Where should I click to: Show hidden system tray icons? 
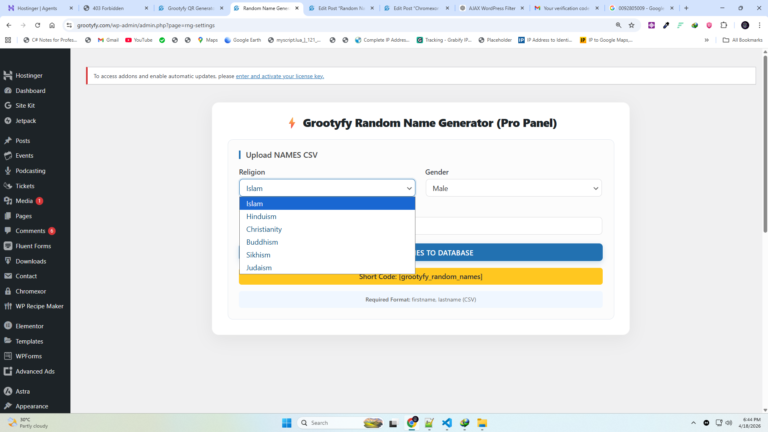[693, 423]
